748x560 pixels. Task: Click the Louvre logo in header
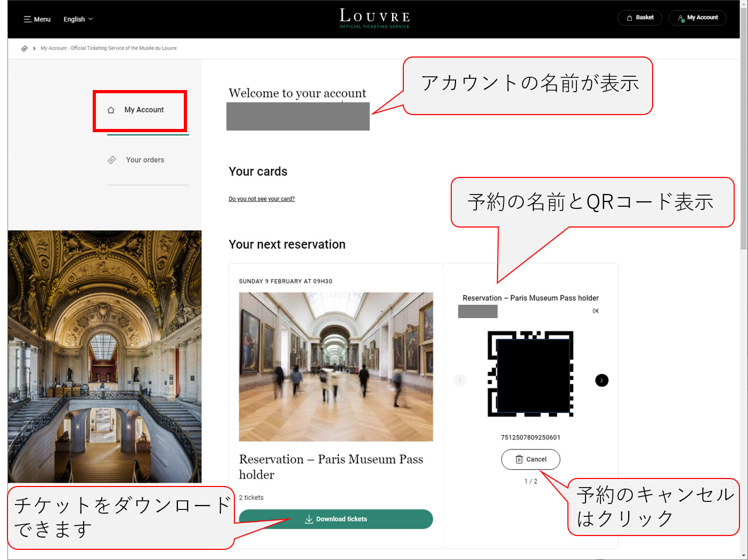click(x=375, y=18)
